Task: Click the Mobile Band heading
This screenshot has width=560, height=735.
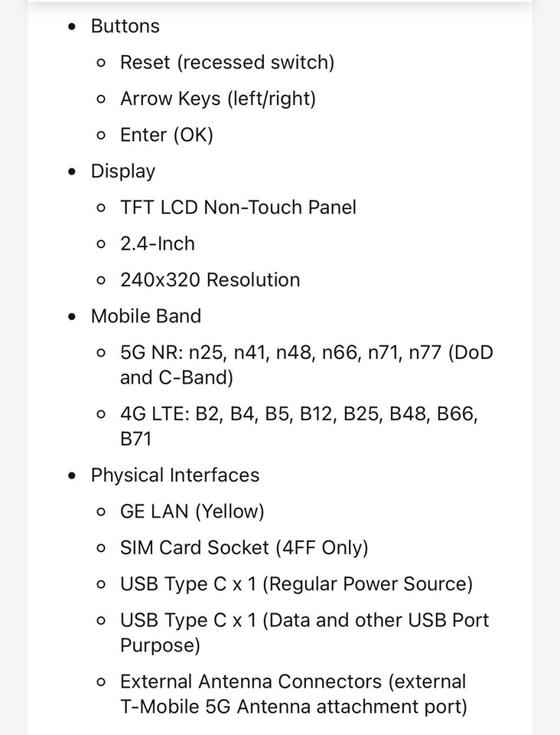Action: click(145, 316)
